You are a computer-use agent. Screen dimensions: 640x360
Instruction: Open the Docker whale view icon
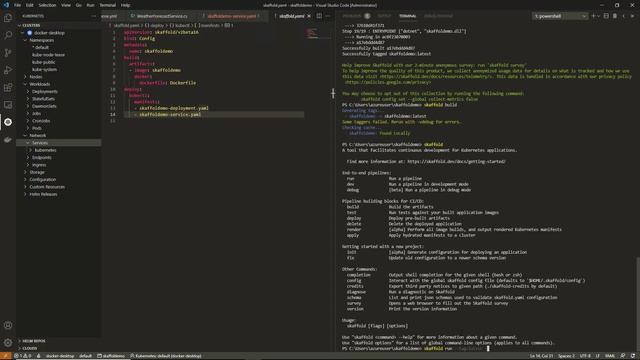8,140
